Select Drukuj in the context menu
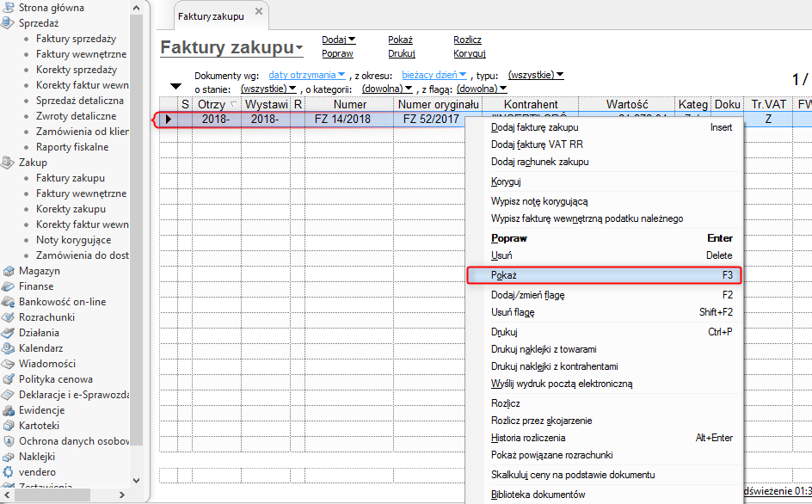The height and width of the screenshot is (504, 812). click(504, 332)
